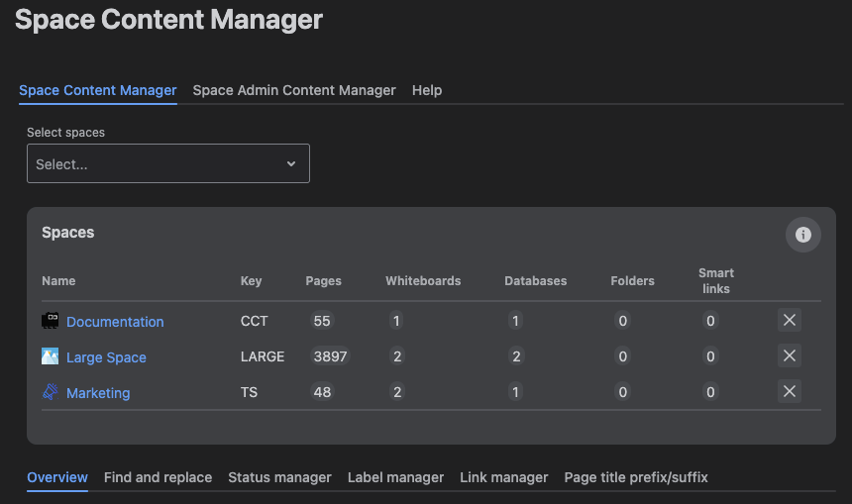852x504 pixels.
Task: Open the Marketing space link
Action: [x=98, y=393]
